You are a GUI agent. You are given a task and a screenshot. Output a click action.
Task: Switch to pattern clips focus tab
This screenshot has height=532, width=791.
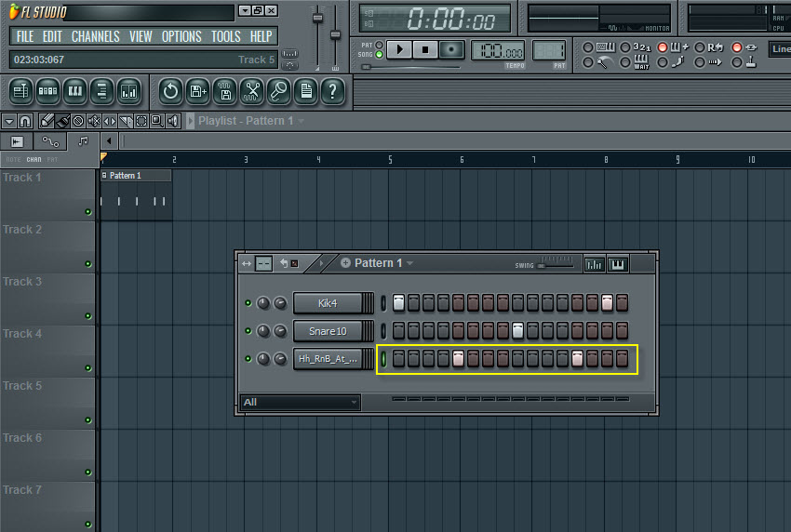[x=83, y=141]
